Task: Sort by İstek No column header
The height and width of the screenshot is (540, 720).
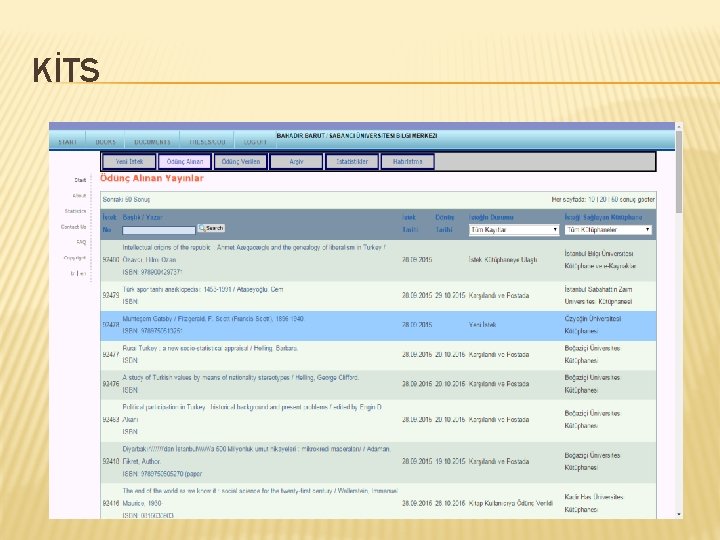Action: point(108,223)
